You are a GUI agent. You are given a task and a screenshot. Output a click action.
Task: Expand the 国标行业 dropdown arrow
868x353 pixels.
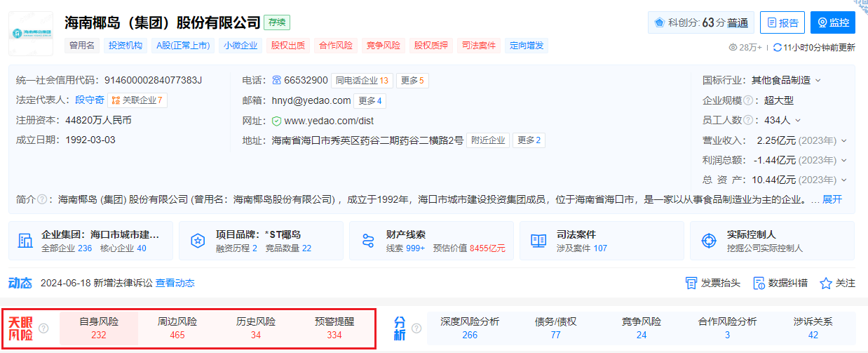click(x=818, y=81)
